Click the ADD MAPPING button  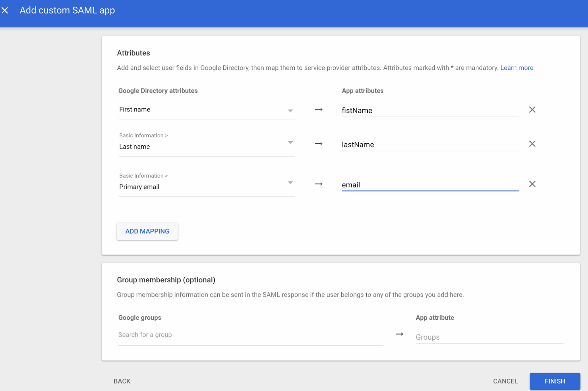(147, 231)
